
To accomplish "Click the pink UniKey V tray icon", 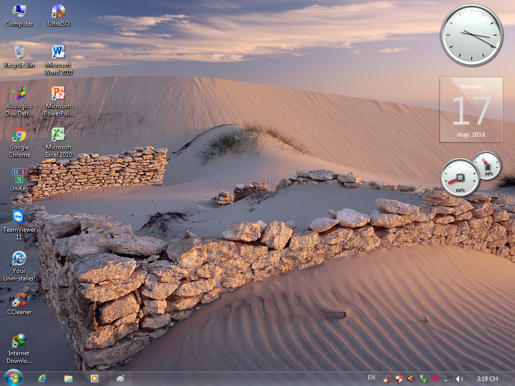I will click(435, 379).
